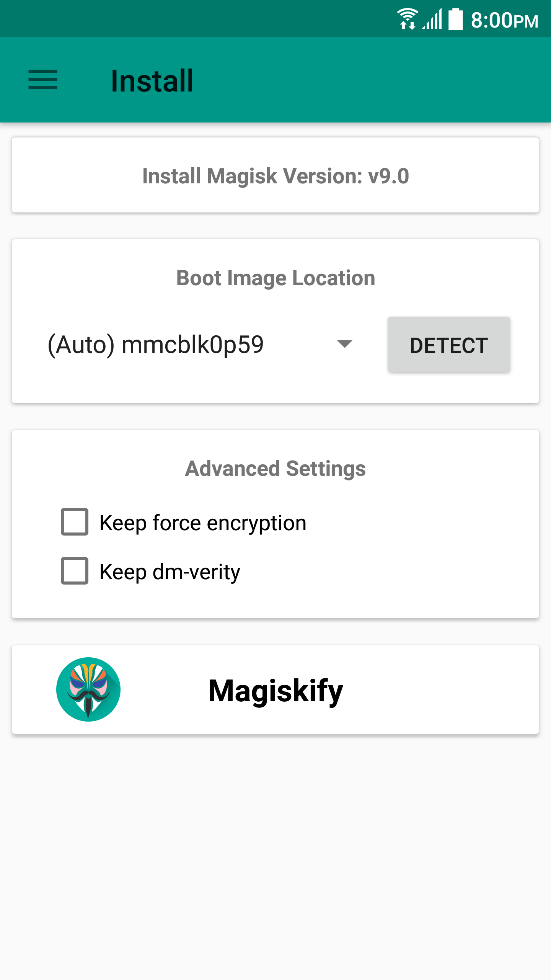Tap the battery status icon

(x=455, y=19)
